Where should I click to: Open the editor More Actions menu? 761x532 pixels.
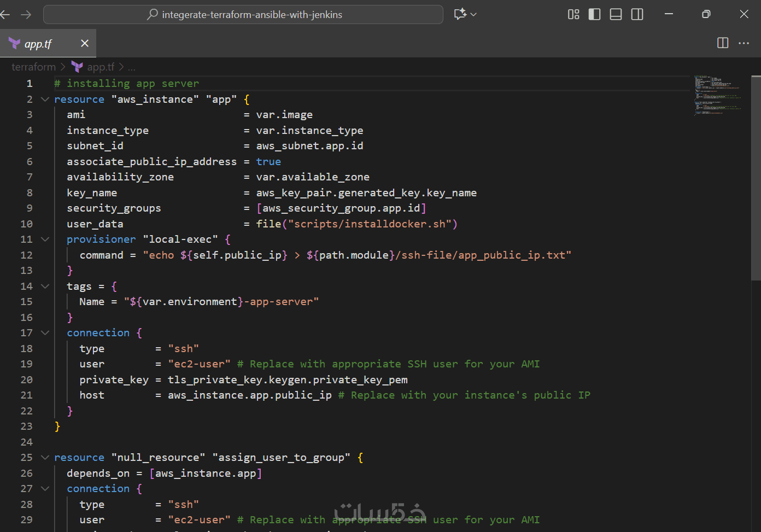[x=744, y=43]
